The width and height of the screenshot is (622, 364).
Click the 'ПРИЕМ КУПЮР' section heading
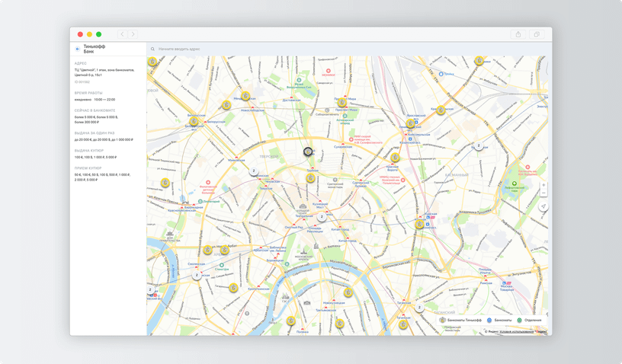[x=88, y=168]
